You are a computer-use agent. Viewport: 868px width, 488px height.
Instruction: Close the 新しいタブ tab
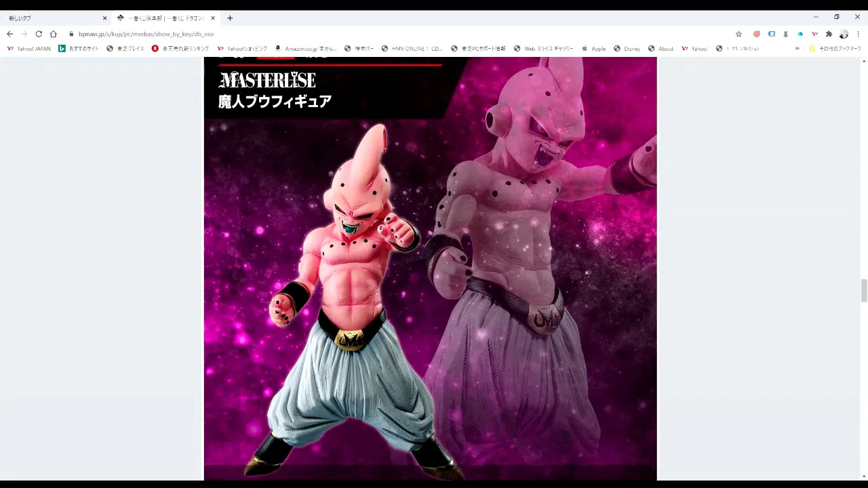pyautogui.click(x=104, y=18)
